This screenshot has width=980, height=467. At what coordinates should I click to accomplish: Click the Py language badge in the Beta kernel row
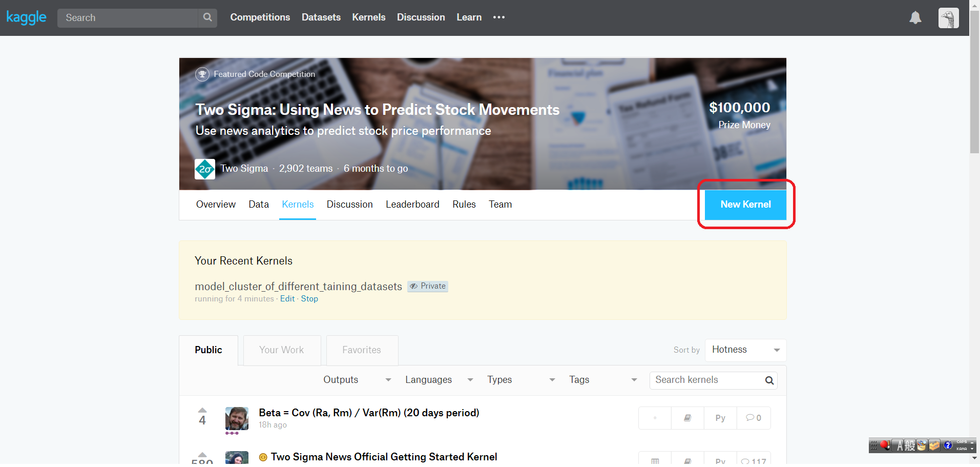pyautogui.click(x=720, y=418)
